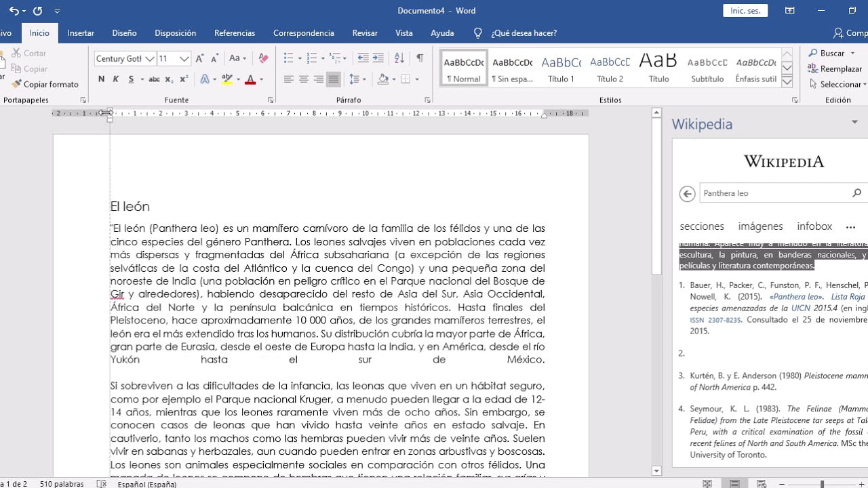Image resolution: width=868 pixels, height=488 pixels.
Task: Toggle strikethrough (abc) formatting
Action: click(154, 80)
